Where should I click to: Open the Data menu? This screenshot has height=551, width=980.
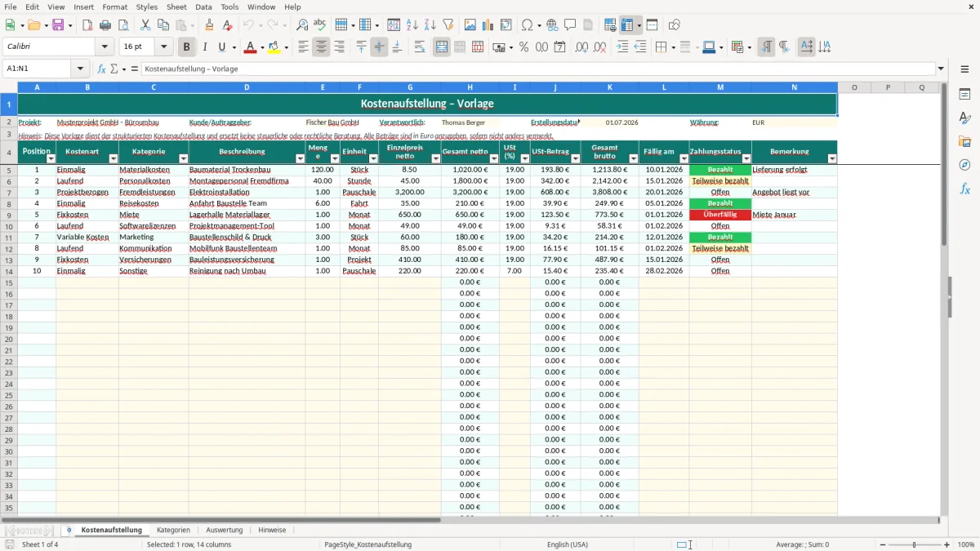[204, 7]
